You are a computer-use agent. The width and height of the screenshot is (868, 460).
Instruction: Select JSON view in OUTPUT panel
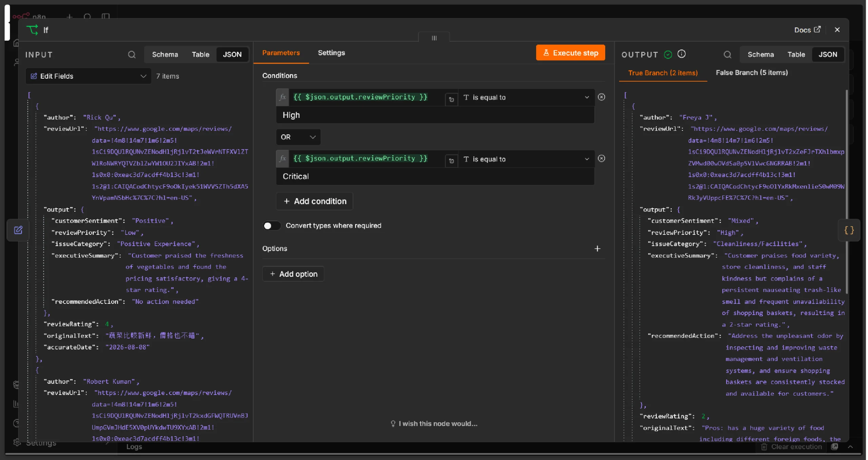click(827, 55)
